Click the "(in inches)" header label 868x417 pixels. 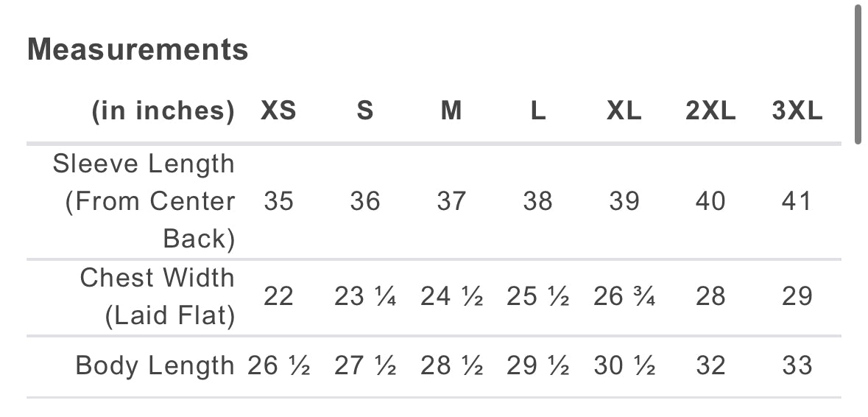(x=163, y=111)
